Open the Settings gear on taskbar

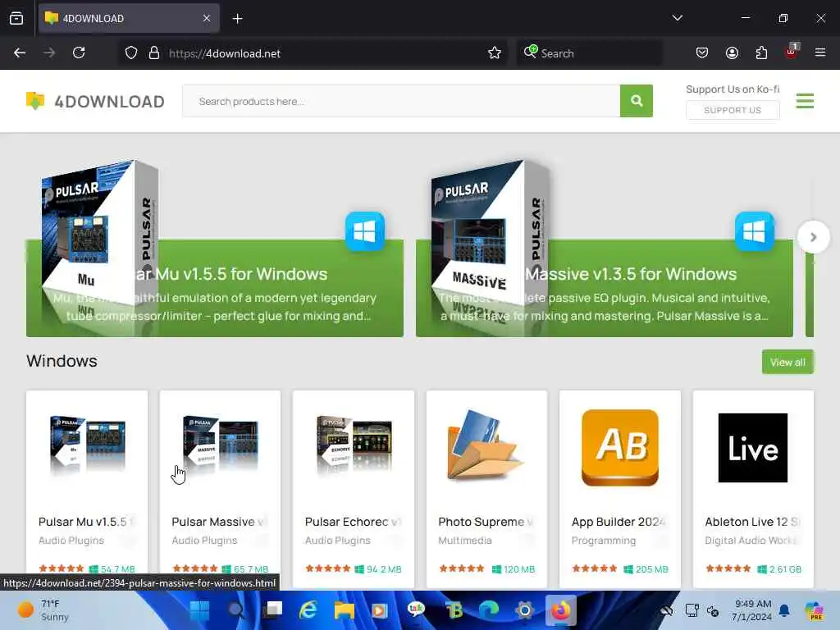[525, 610]
